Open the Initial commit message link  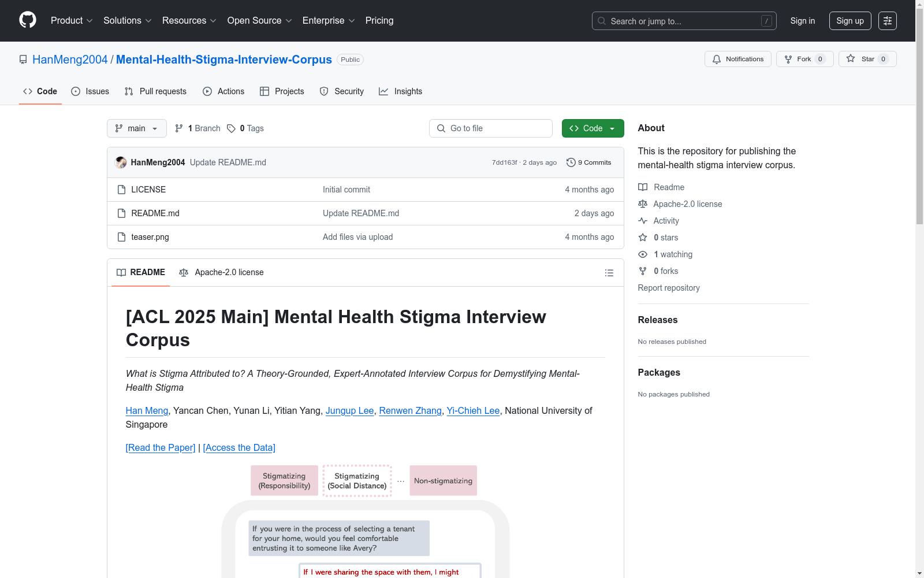point(346,190)
